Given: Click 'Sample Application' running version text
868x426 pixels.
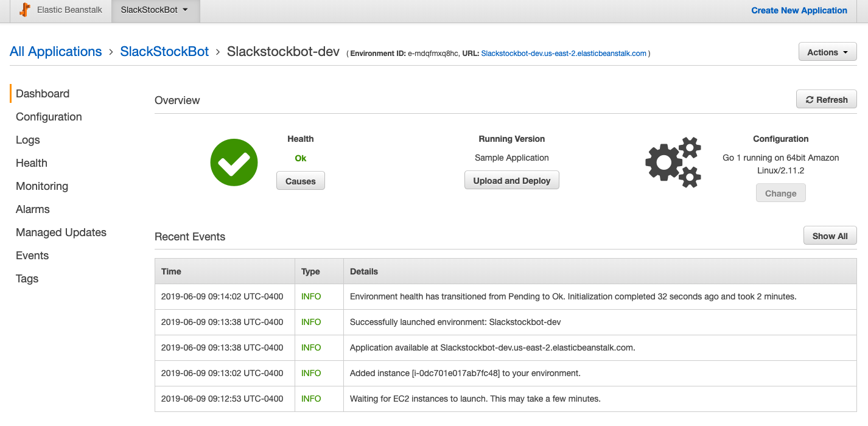Looking at the screenshot, I should tap(512, 158).
